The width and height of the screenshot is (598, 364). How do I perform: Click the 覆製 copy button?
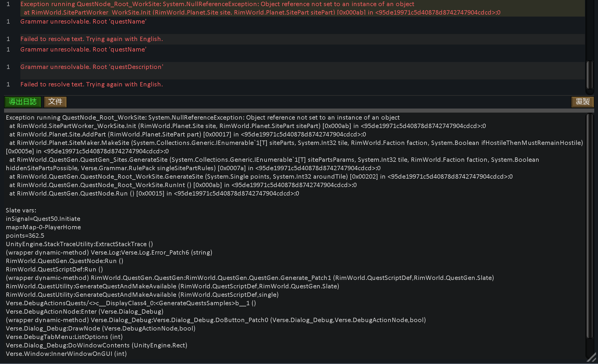tap(582, 102)
